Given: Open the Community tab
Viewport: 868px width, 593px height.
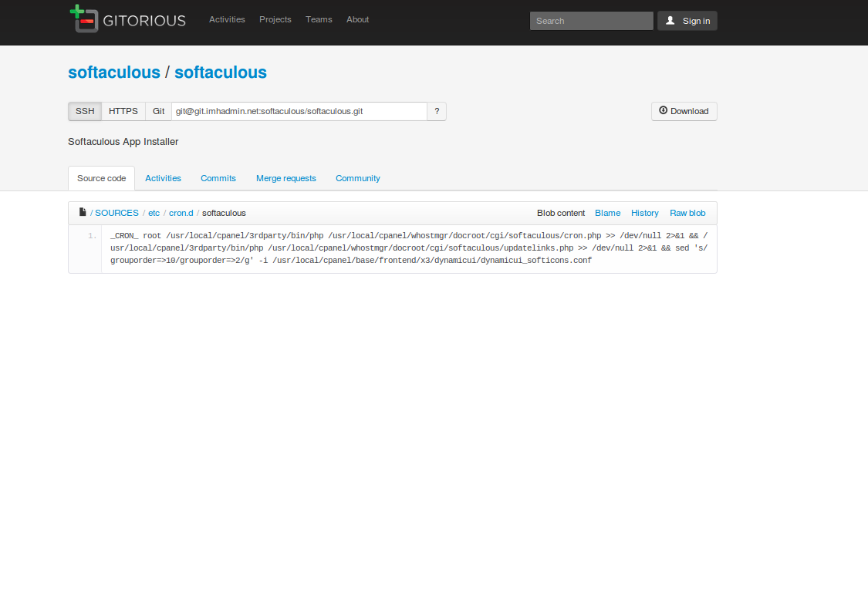Looking at the screenshot, I should (x=357, y=178).
